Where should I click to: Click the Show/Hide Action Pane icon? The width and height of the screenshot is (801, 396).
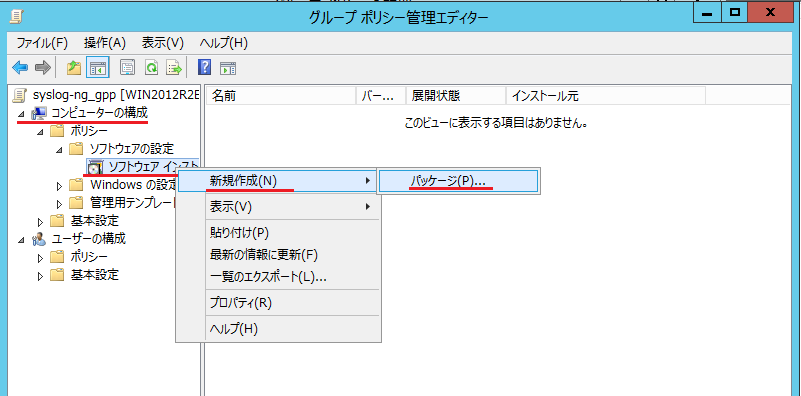pos(228,68)
